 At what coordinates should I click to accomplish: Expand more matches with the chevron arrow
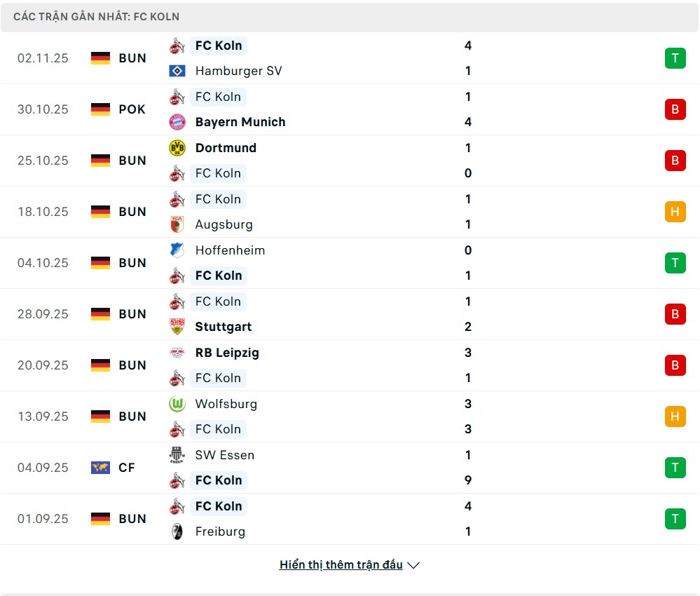point(413,565)
